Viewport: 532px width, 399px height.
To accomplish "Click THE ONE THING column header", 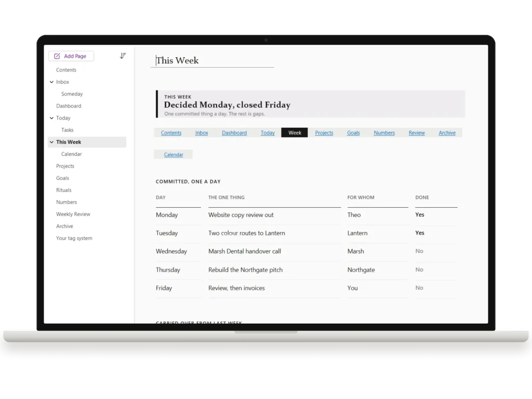I will (227, 197).
